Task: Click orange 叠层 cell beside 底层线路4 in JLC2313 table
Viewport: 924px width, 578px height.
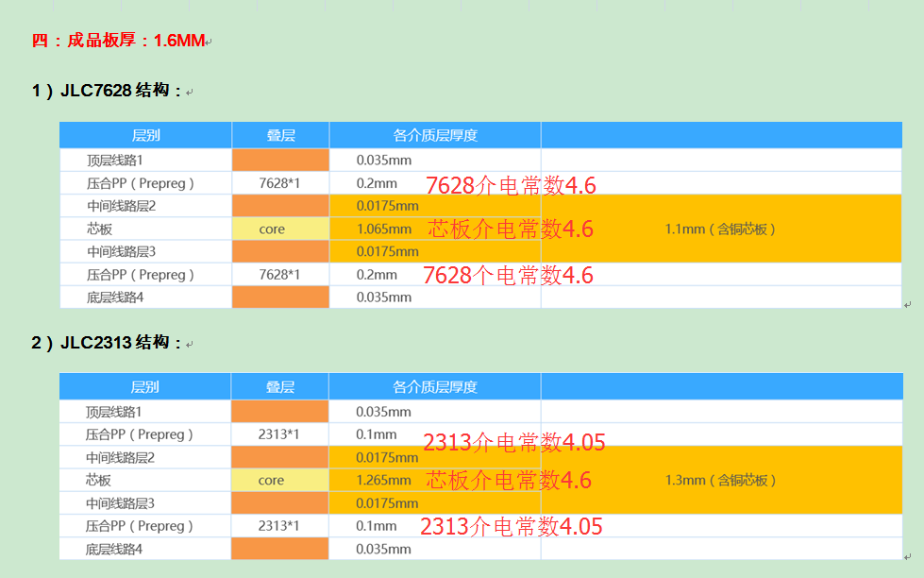Action: tap(279, 549)
